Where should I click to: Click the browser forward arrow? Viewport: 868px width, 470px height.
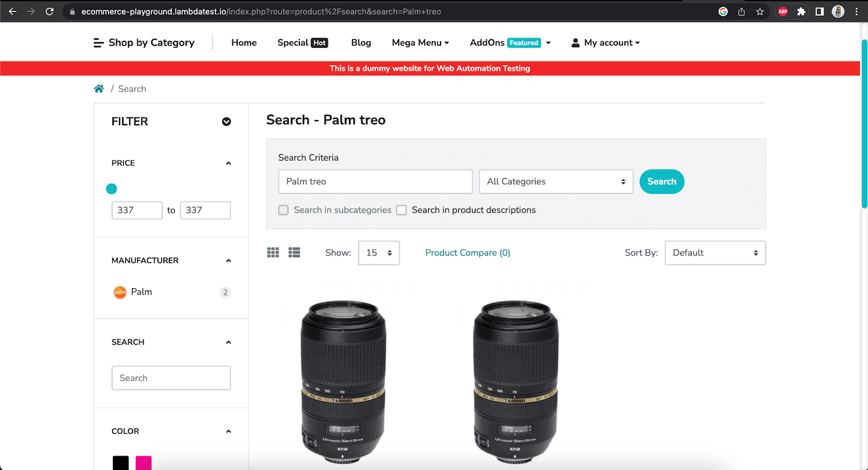point(31,11)
